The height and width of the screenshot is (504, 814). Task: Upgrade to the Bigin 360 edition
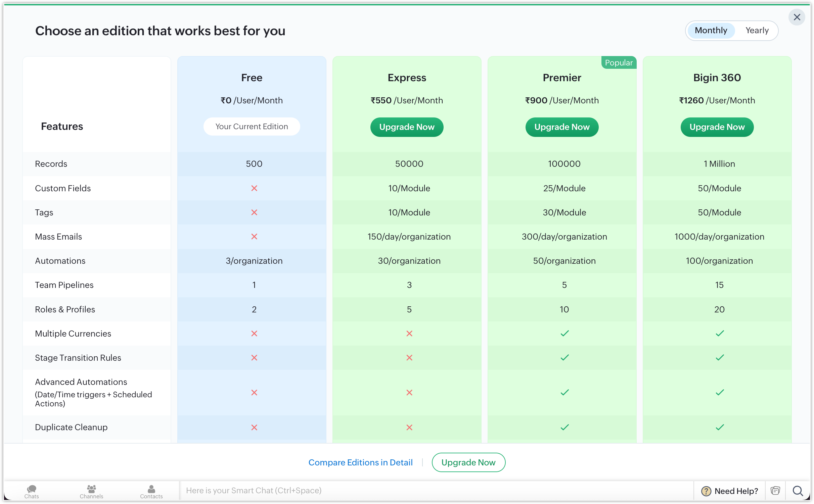(717, 127)
